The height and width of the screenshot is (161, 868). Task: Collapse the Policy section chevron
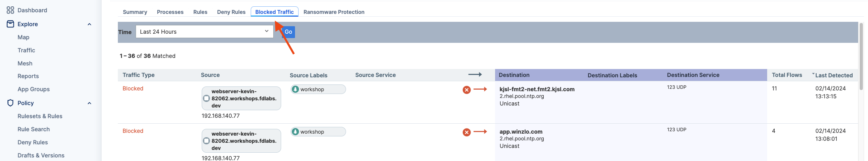pyautogui.click(x=89, y=103)
